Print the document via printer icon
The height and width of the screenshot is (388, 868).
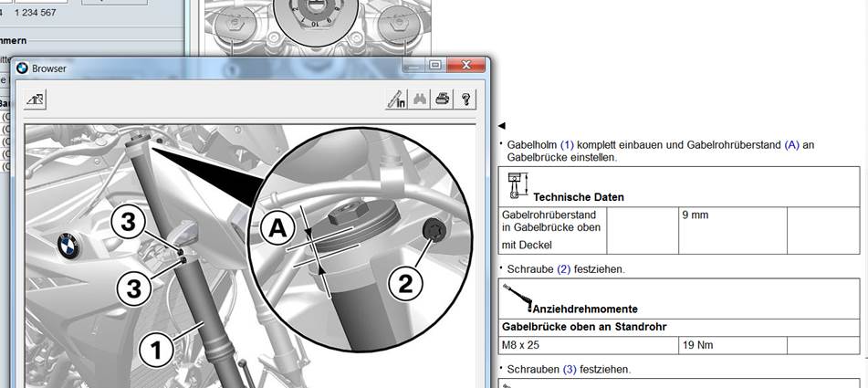coord(442,100)
